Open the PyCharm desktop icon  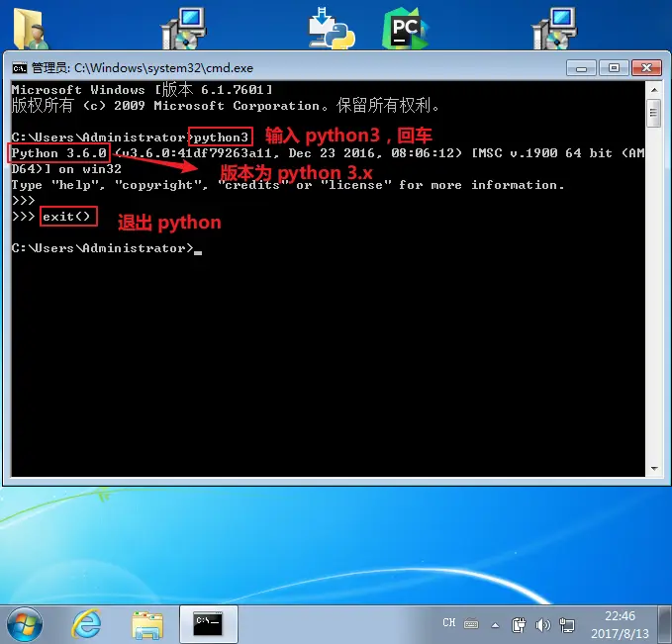point(405,28)
